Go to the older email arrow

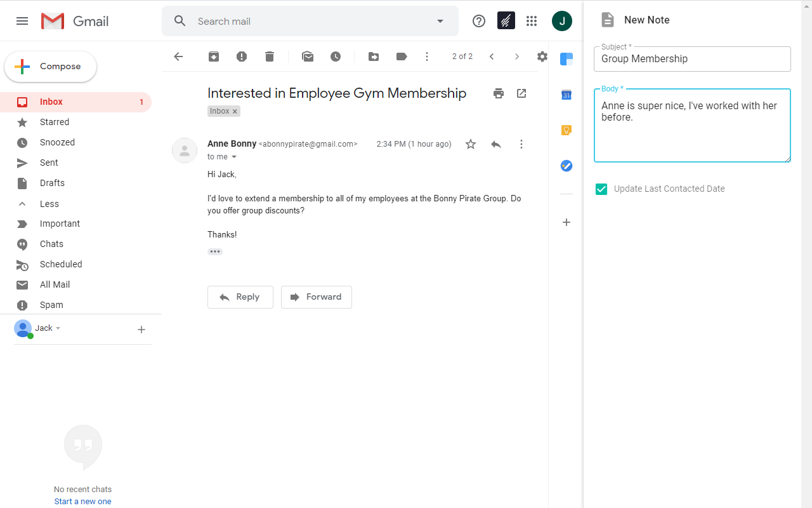[517, 57]
